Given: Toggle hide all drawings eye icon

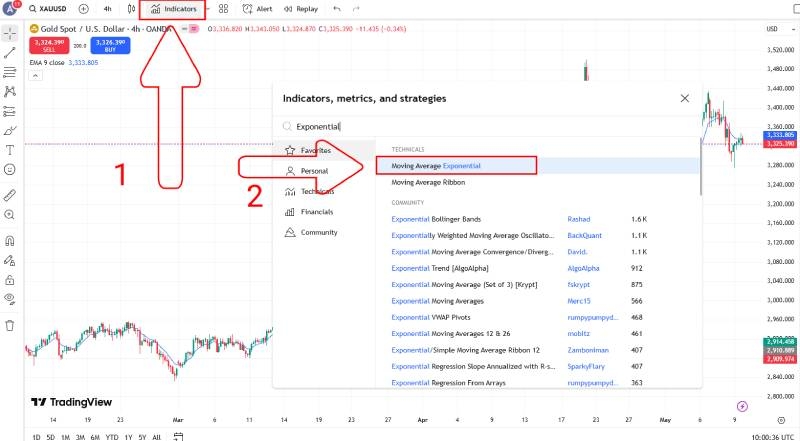Looking at the screenshot, I should (x=10, y=299).
